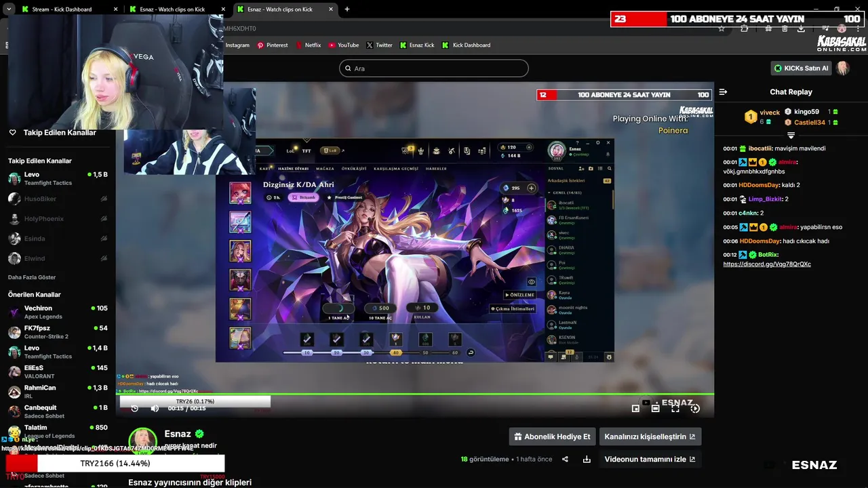Screen dimensions: 868x488
Task: Open the Elwind channel
Action: [x=58, y=258]
